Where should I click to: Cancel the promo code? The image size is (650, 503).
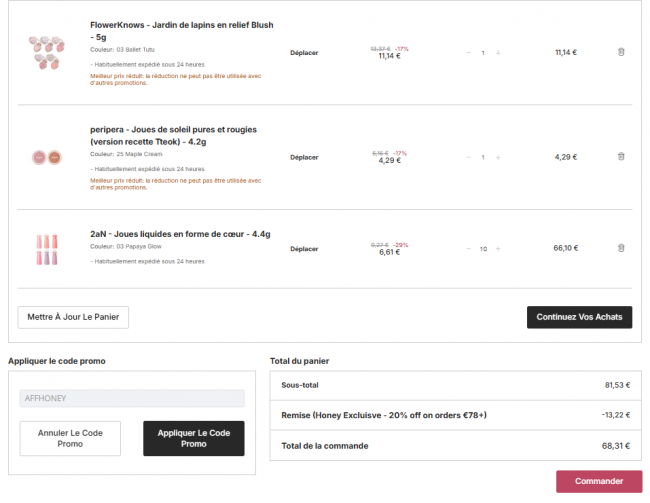[x=70, y=438]
